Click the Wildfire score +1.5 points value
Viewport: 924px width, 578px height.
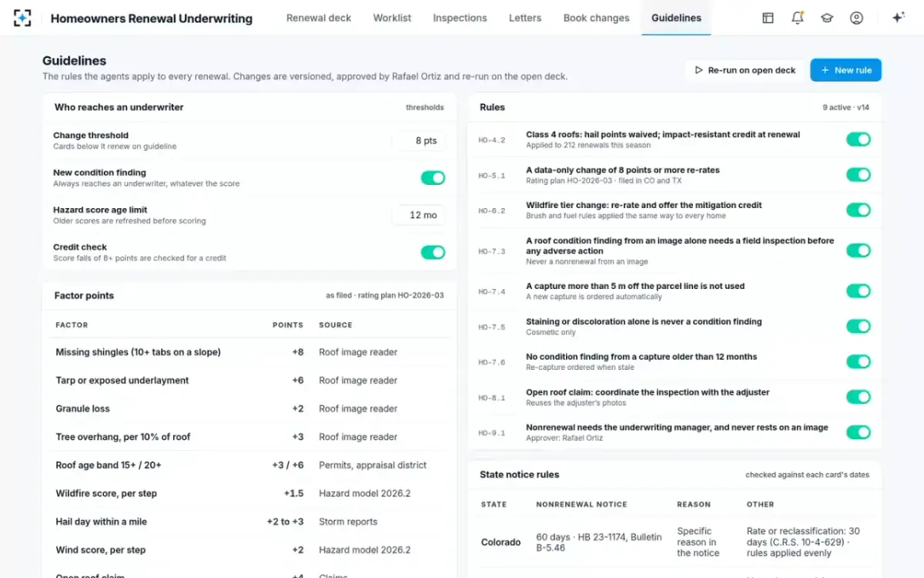coord(293,494)
